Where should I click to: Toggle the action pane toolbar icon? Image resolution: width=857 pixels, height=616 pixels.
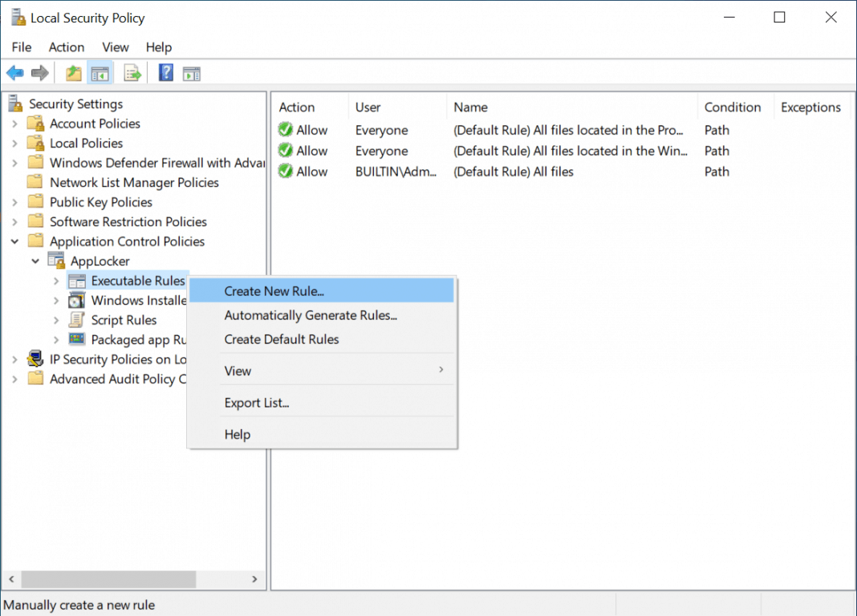191,72
